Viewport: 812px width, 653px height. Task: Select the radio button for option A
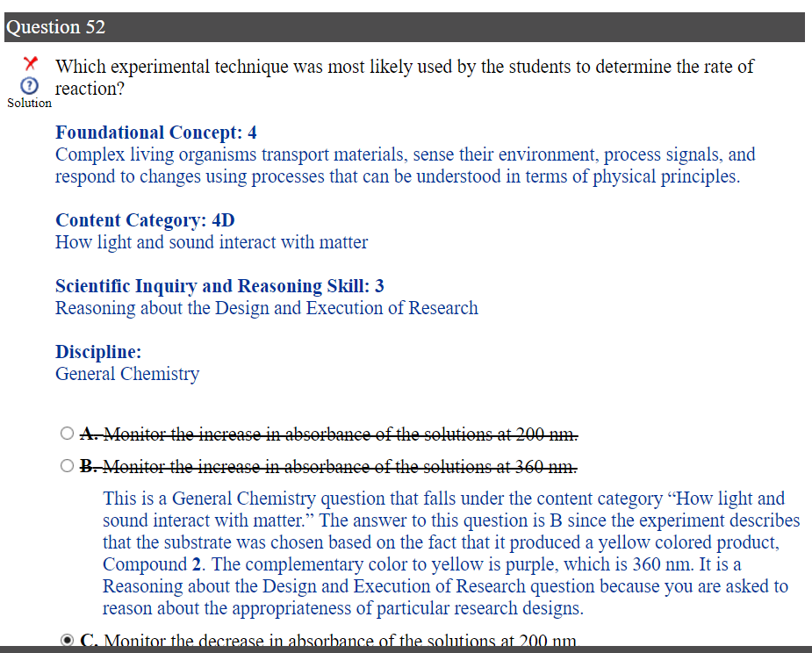point(68,434)
